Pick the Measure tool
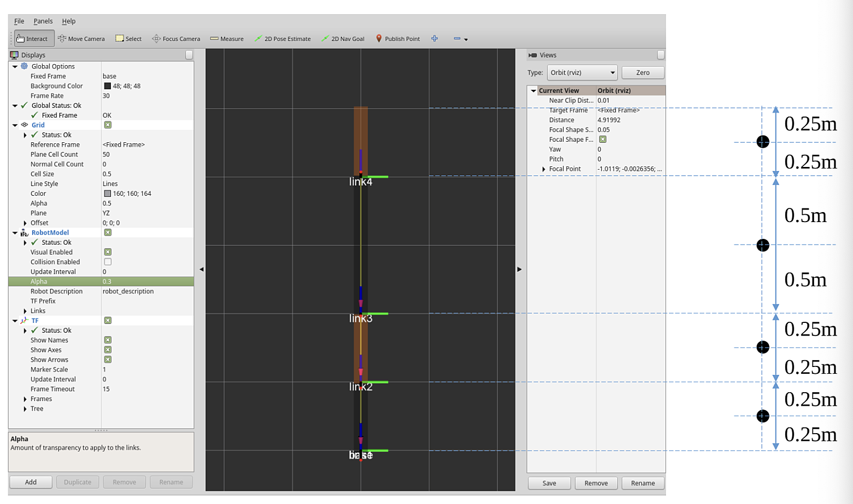Viewport: 853px width, 504px height. [227, 39]
